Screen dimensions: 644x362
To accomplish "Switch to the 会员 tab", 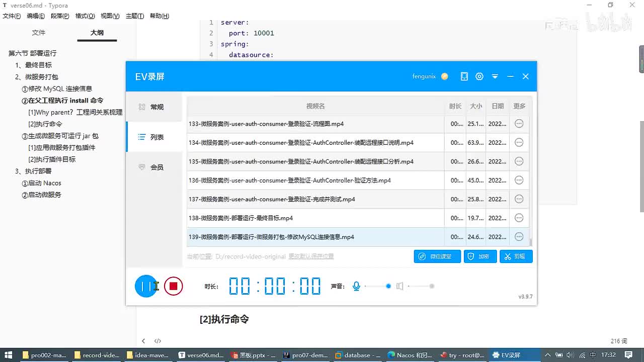I will point(154,167).
